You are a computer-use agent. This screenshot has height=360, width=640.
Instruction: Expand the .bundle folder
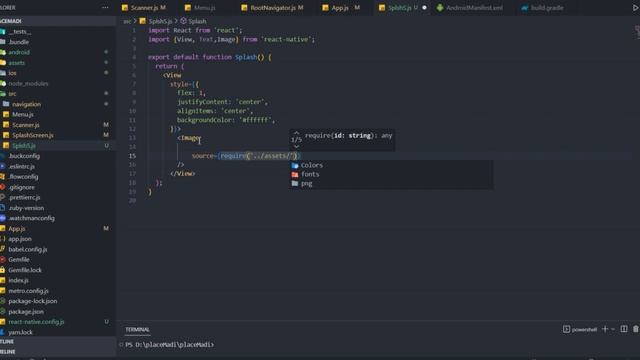click(18, 42)
